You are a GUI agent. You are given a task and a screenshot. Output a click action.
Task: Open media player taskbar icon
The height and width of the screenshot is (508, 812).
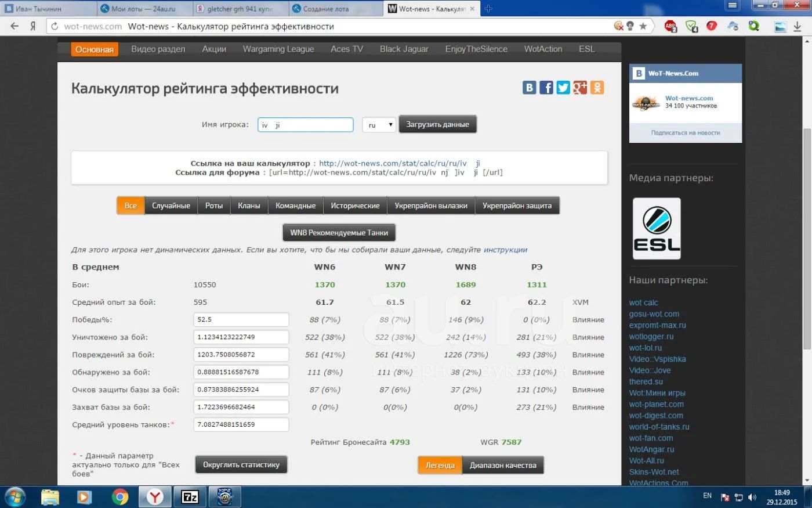tap(85, 497)
